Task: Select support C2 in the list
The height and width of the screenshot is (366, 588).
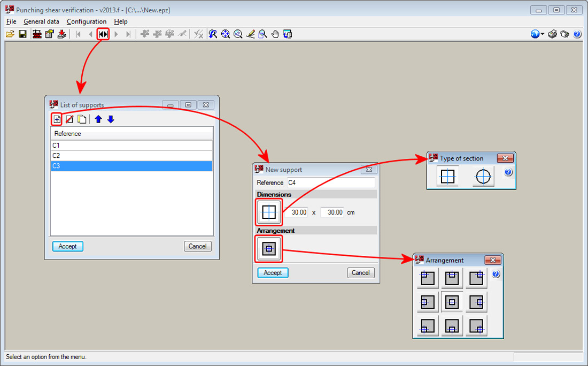Action: (x=131, y=155)
